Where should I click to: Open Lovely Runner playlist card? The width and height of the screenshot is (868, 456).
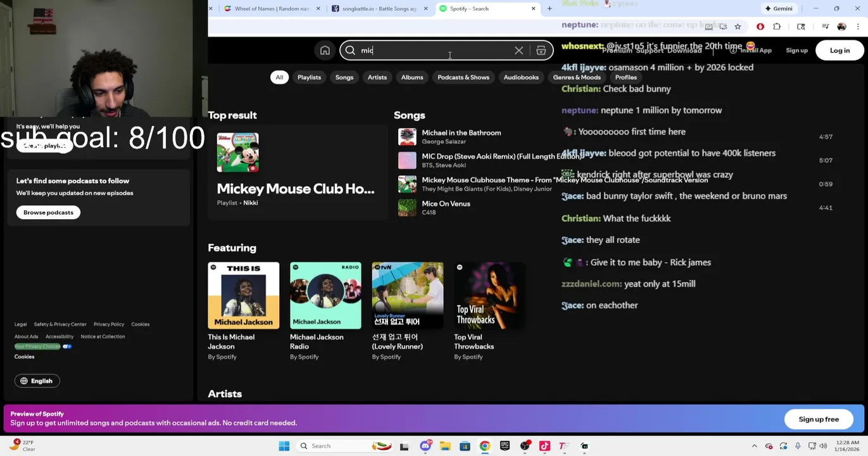click(x=408, y=311)
